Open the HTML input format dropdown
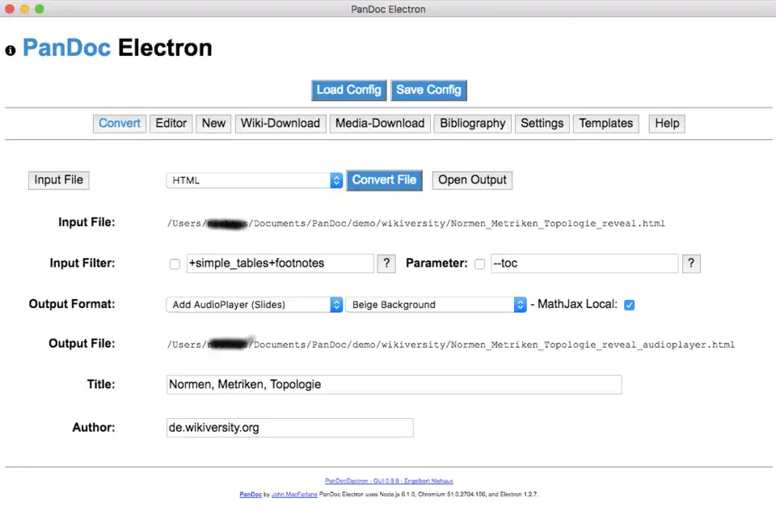Screen dimensions: 776x532 coord(255,180)
